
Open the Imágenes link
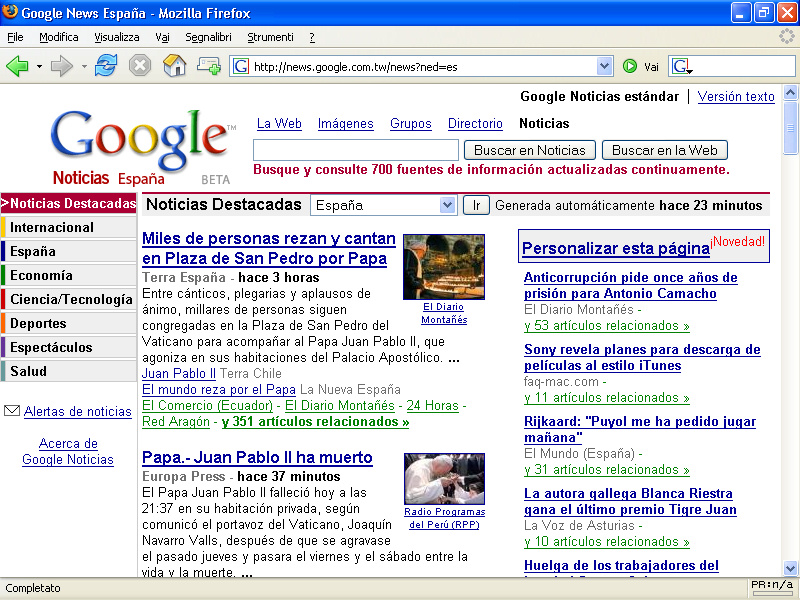click(x=345, y=123)
